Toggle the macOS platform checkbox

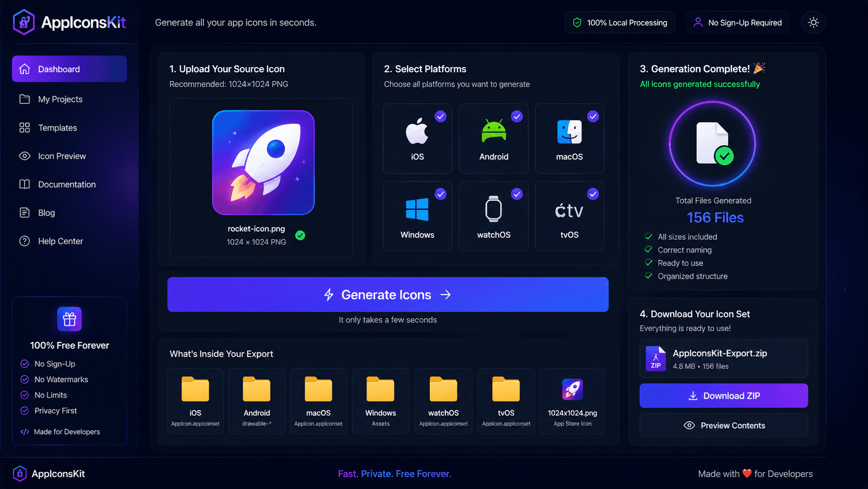593,116
